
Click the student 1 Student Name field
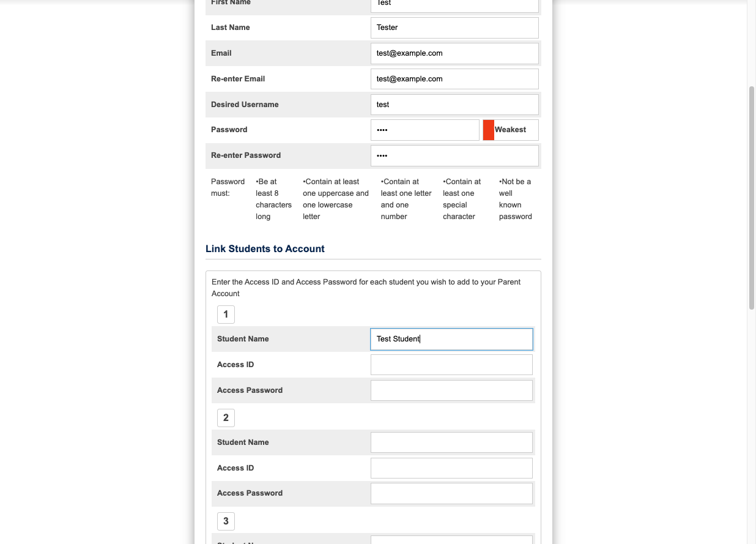pos(451,339)
